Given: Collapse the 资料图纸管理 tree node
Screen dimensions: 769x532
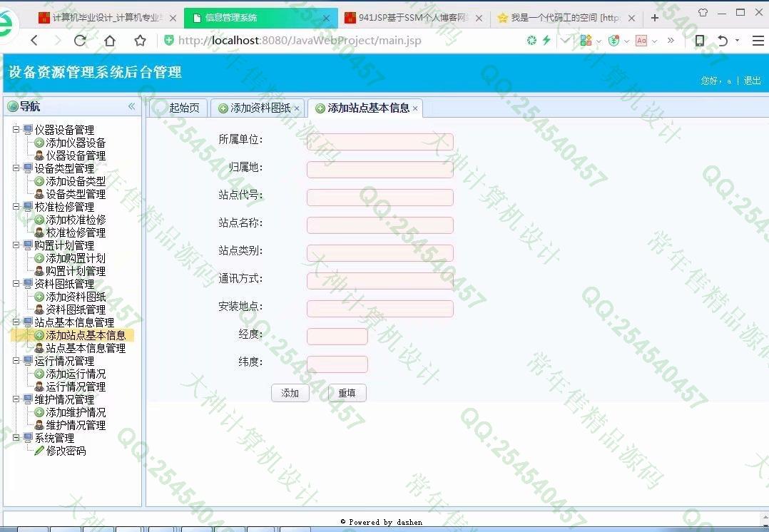Looking at the screenshot, I should pyautogui.click(x=16, y=283).
